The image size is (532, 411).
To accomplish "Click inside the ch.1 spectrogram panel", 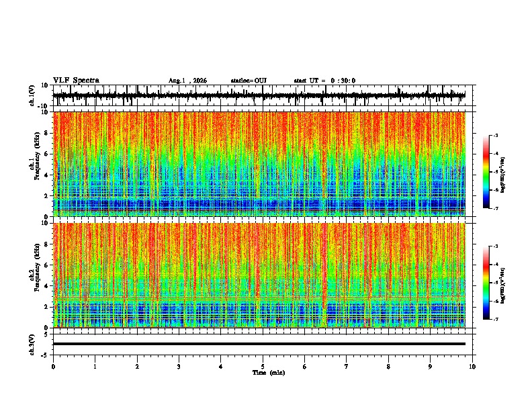I will click(259, 164).
